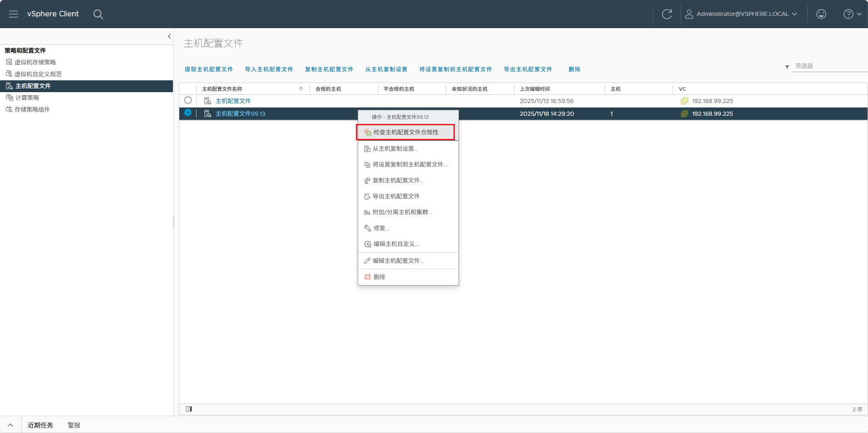
Task: Select the 主机配置文件99.13 row radio button
Action: coord(188,113)
